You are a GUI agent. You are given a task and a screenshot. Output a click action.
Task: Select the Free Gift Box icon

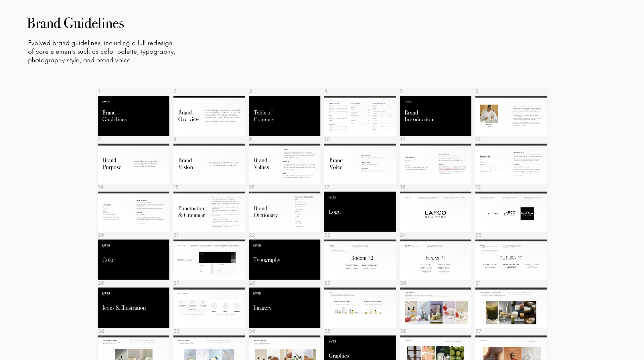point(203,303)
